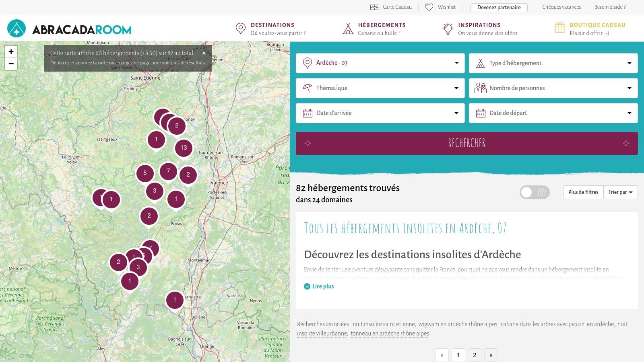Click the Boutique Cadeau gift icon
This screenshot has width=644, height=362.
(x=559, y=28)
